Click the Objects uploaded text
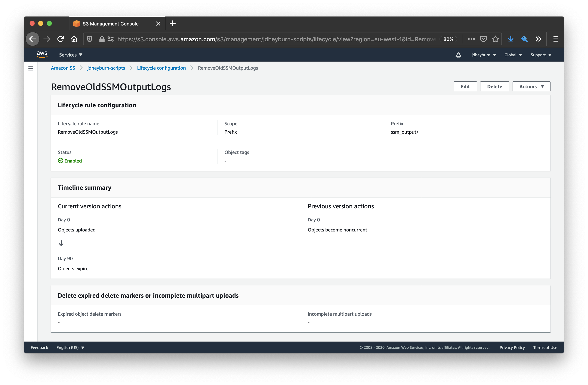This screenshot has width=588, height=385. point(76,230)
